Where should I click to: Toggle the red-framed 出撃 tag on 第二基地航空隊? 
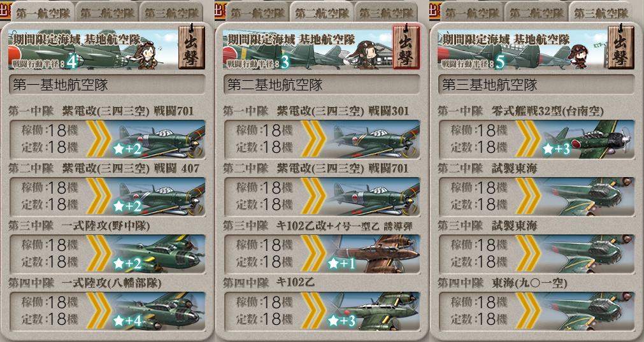click(x=406, y=46)
